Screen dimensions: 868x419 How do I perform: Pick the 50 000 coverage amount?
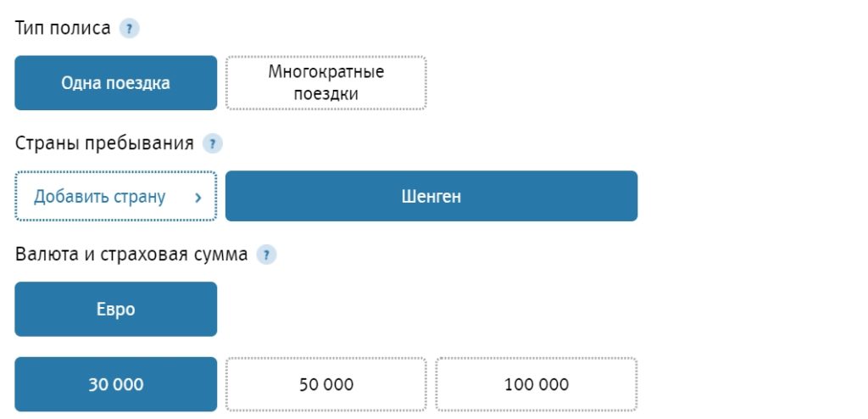325,384
